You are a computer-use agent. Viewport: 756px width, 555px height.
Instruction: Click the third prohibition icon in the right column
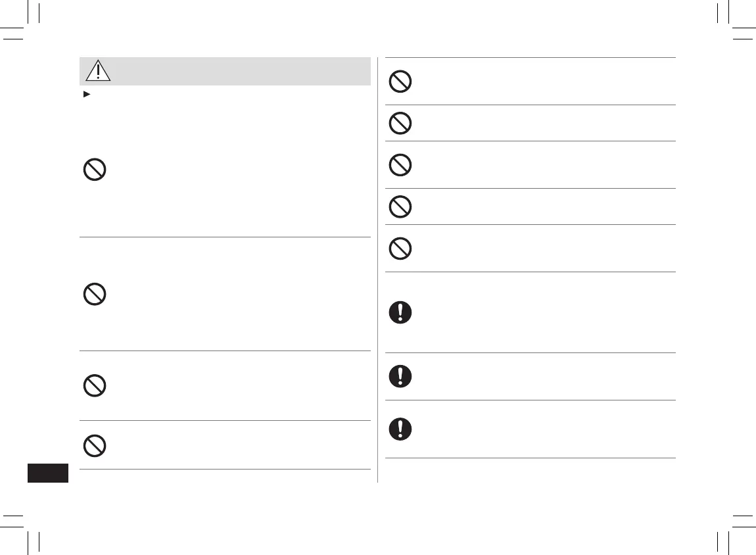[x=400, y=164]
